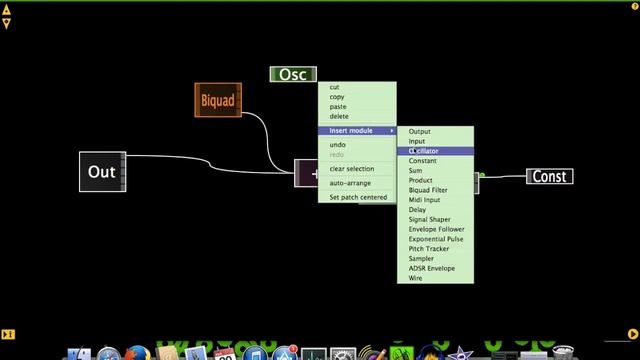Open System Preferences from the dock

pos(343,354)
